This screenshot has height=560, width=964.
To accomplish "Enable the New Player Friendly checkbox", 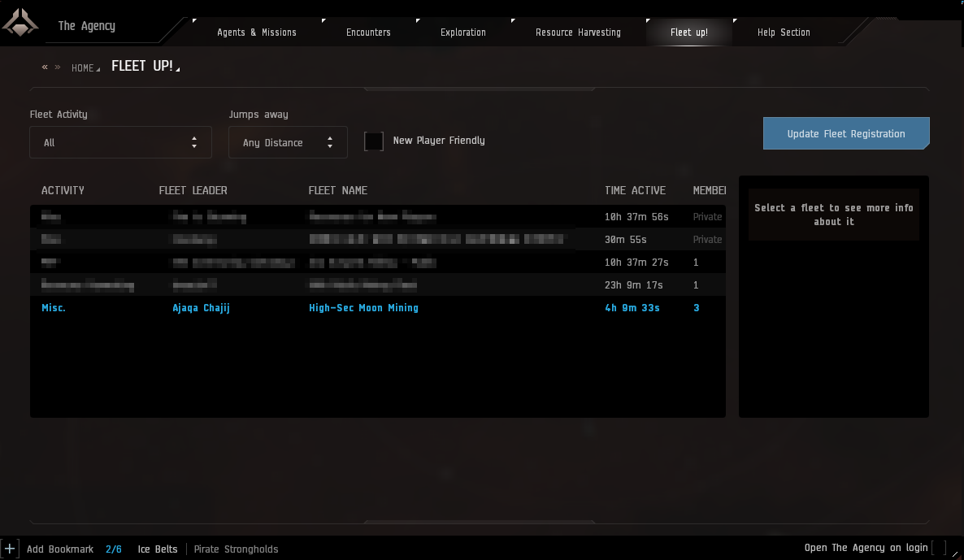I will click(x=374, y=141).
